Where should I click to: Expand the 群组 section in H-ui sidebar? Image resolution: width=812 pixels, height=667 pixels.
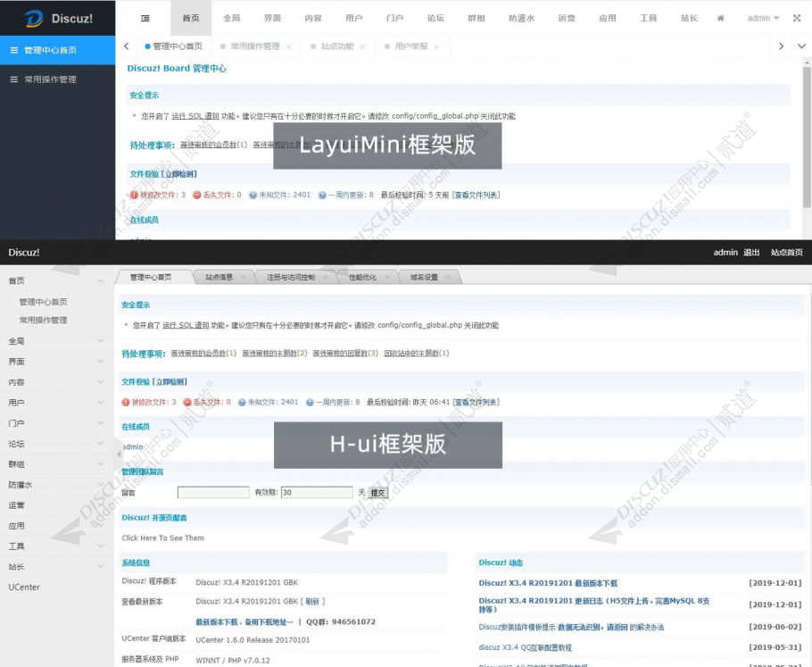[x=101, y=463]
